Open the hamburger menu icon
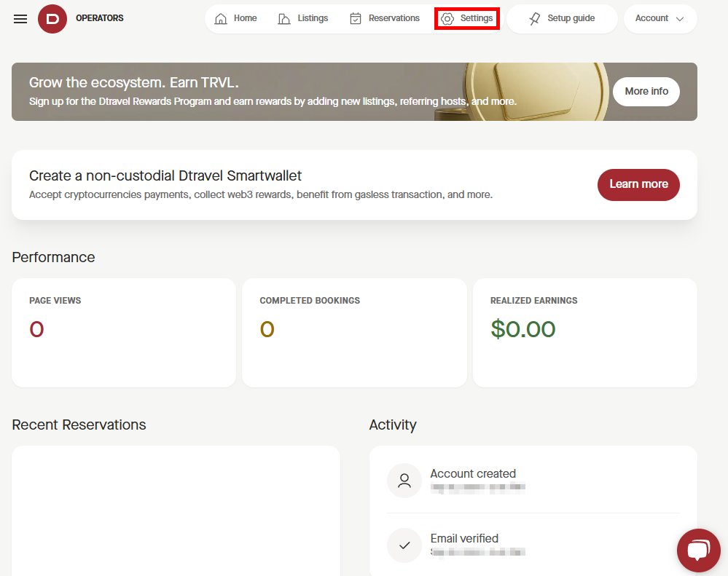Viewport: 728px width, 576px height. (x=20, y=19)
